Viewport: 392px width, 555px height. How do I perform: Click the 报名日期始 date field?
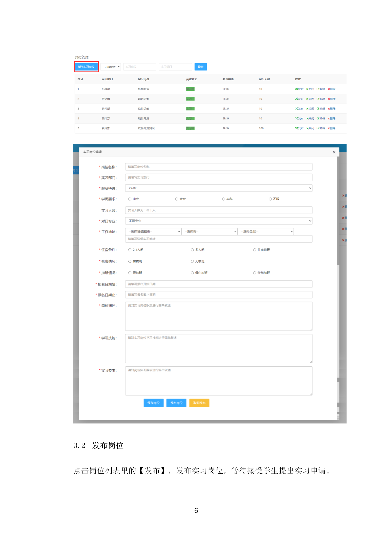coord(219,284)
